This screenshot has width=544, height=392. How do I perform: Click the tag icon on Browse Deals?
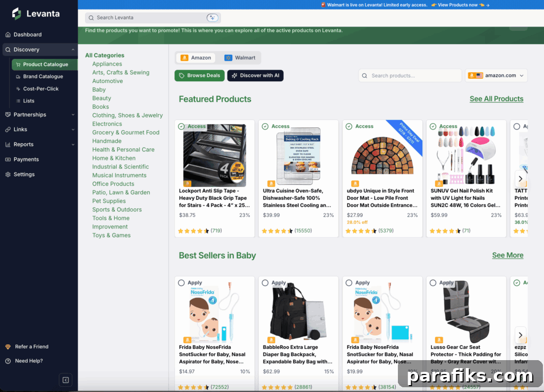pyautogui.click(x=182, y=75)
